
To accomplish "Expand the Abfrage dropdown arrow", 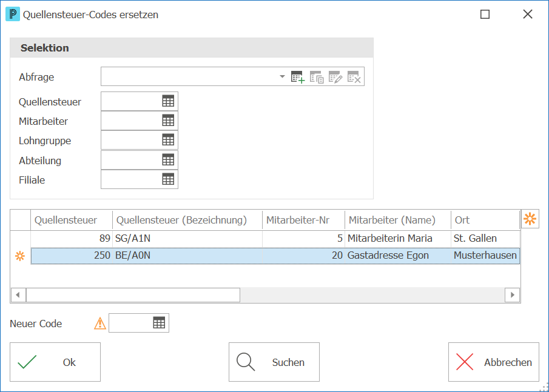I will pyautogui.click(x=282, y=76).
